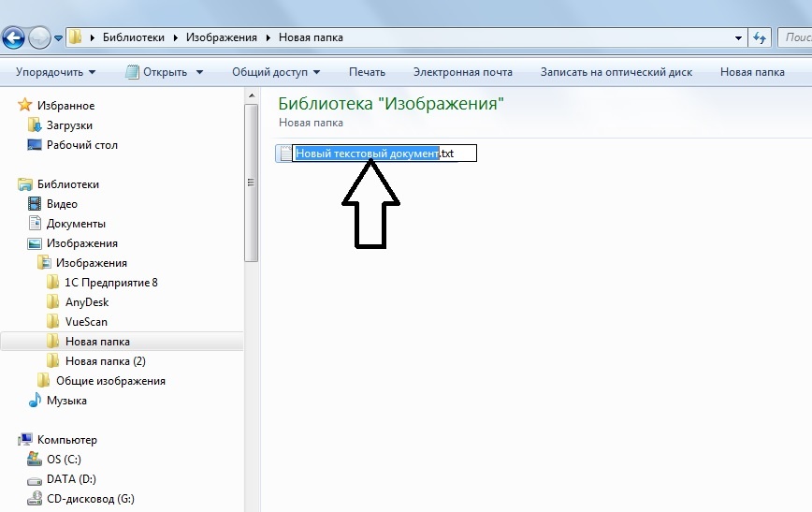Screen dimensions: 812x512
Task: Click the navigation pane scrollbar thumb
Action: click(x=251, y=183)
